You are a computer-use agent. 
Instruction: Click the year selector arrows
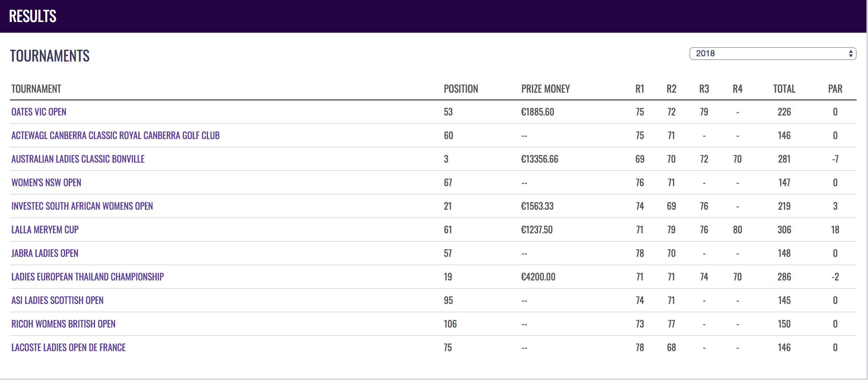point(851,54)
